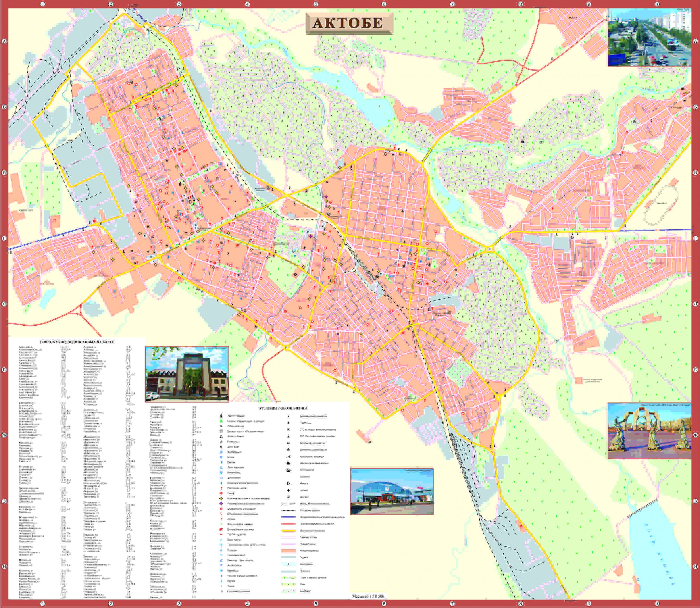Screen dimensions: 700x608
Task: Click grid column marker 8 on top border
Action: click(520, 4)
